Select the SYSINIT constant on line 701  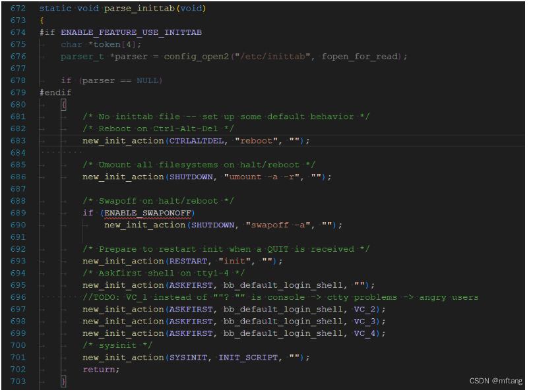coord(189,357)
